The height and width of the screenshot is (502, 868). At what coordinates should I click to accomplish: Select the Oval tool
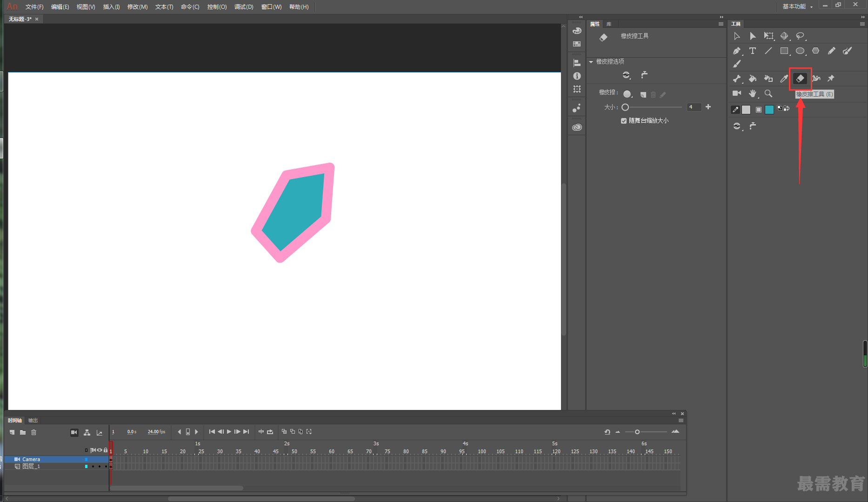tap(800, 51)
